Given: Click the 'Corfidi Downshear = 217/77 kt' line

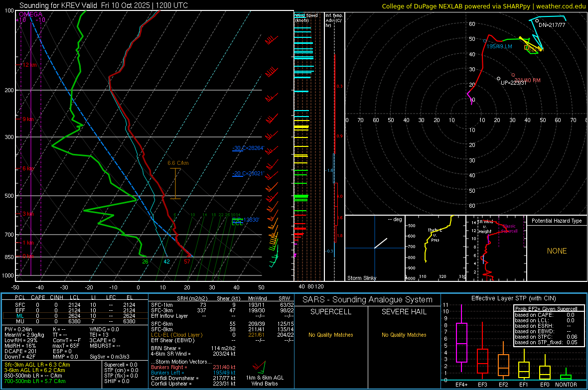Looking at the screenshot, I should tap(193, 379).
